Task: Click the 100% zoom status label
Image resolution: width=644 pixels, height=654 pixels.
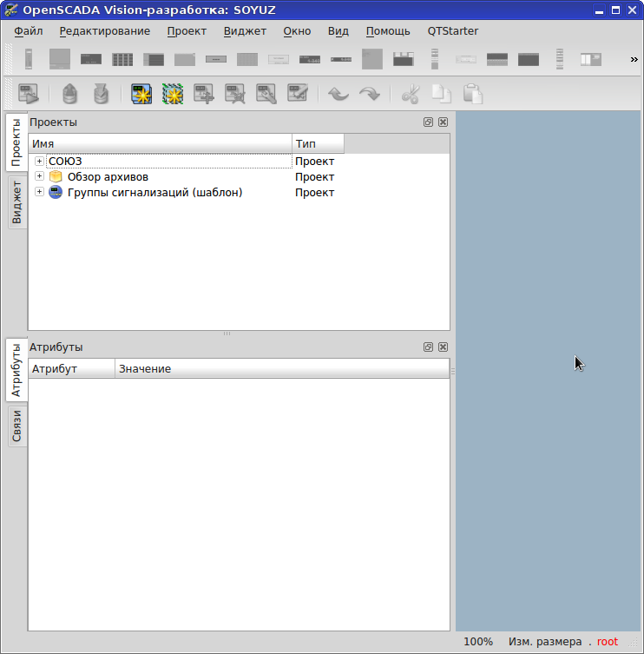Action: pyautogui.click(x=478, y=642)
